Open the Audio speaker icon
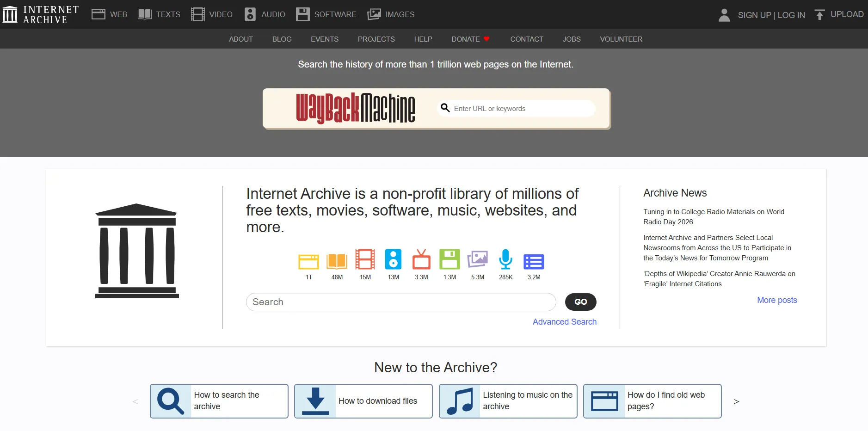 pyautogui.click(x=250, y=14)
